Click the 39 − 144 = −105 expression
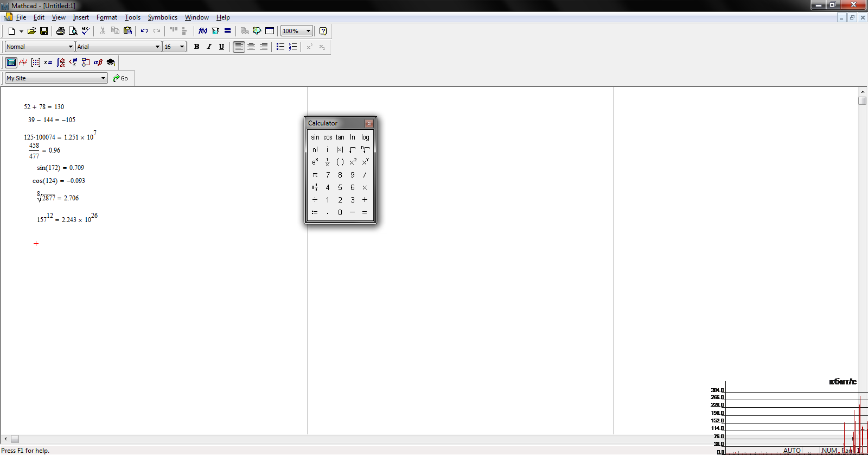This screenshot has height=455, width=868. pos(52,120)
